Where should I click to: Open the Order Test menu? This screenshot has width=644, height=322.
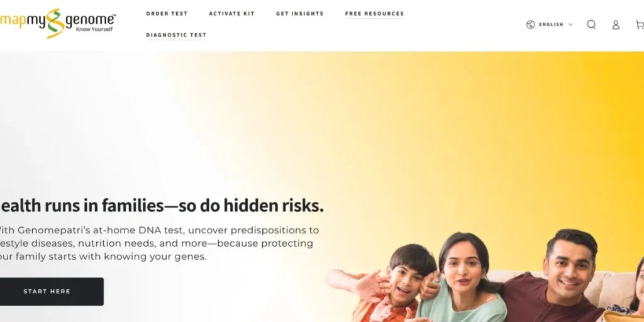tap(167, 14)
